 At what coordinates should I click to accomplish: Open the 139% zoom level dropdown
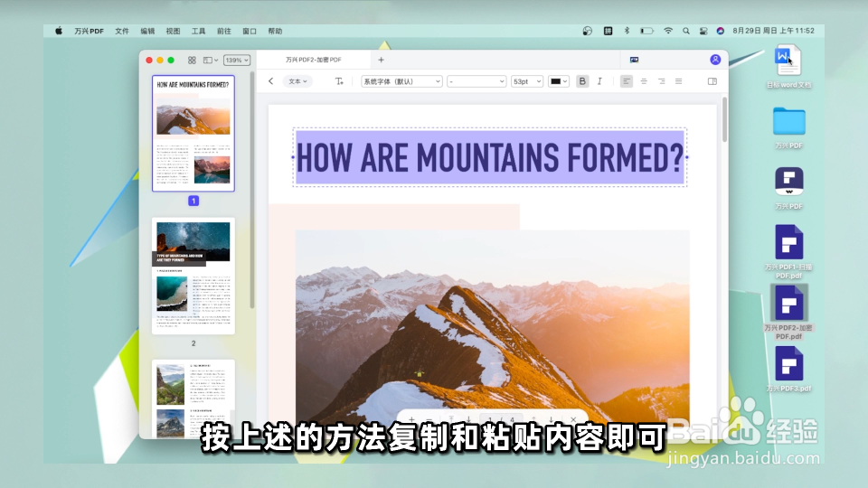pyautogui.click(x=237, y=60)
